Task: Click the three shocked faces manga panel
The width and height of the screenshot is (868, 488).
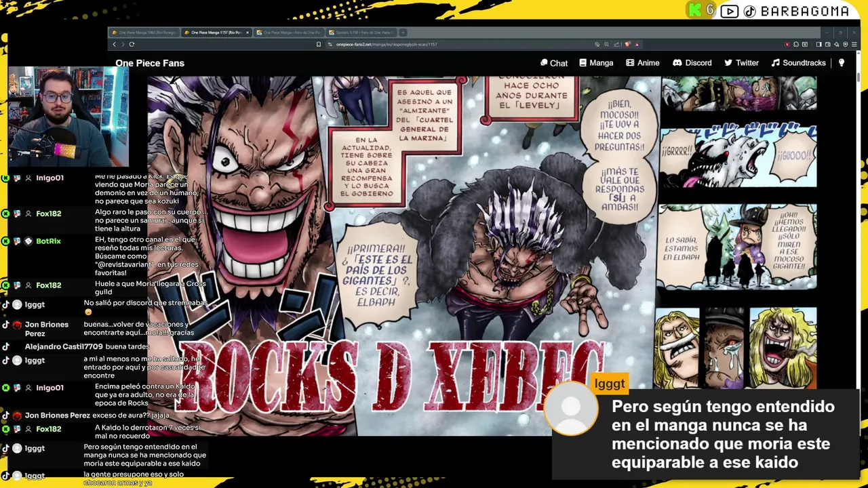Action: pyautogui.click(x=736, y=348)
